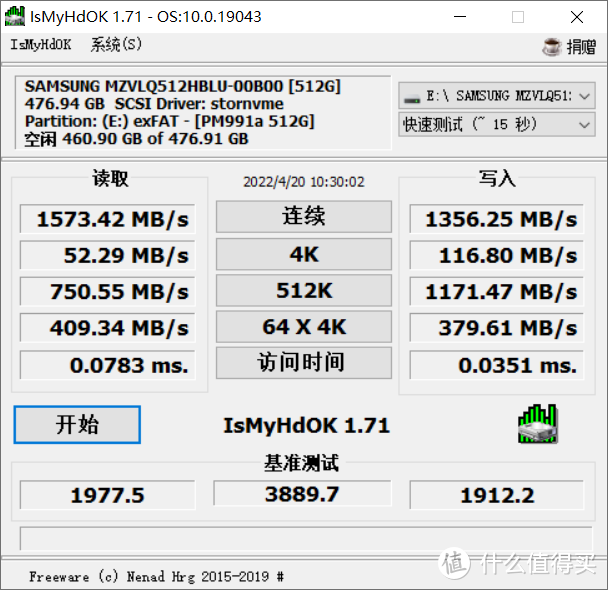Image resolution: width=608 pixels, height=590 pixels.
Task: Click the 1573.42 MB/s sequential read value
Action: (x=107, y=219)
